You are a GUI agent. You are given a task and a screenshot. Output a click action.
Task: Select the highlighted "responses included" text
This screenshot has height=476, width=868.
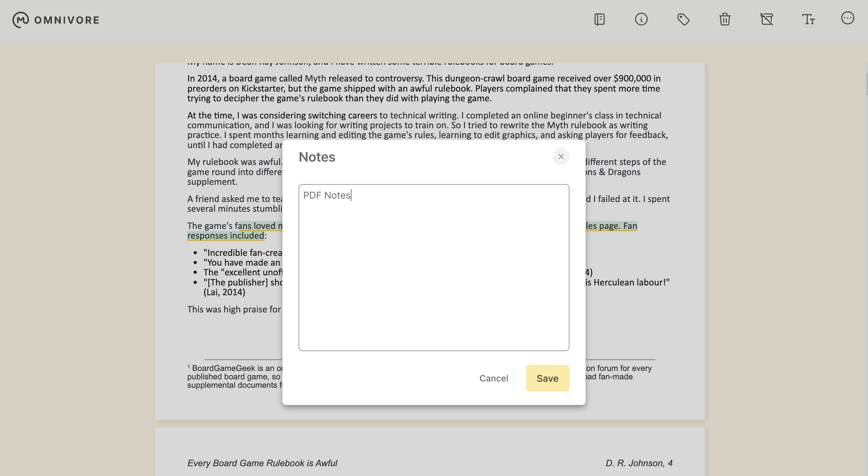(226, 236)
